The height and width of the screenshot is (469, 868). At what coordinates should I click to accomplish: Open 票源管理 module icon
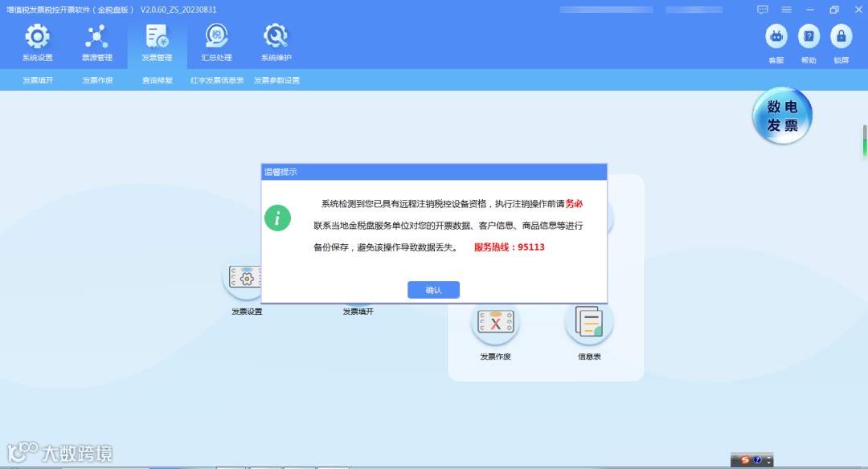point(97,37)
